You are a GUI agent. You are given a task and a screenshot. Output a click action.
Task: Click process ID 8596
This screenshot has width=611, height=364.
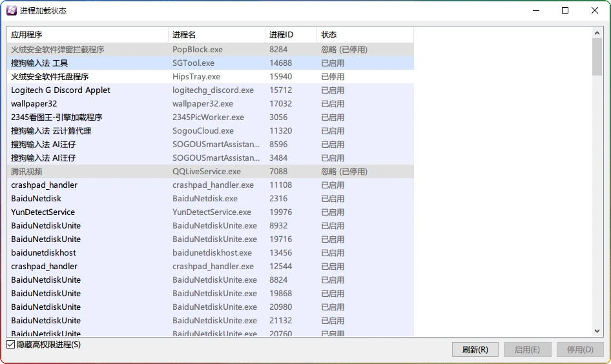pyautogui.click(x=278, y=145)
